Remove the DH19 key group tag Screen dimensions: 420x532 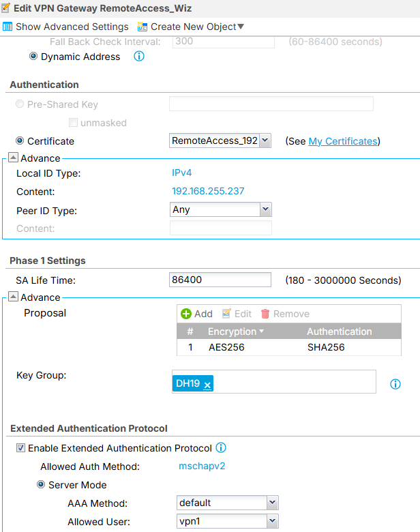[x=208, y=385]
